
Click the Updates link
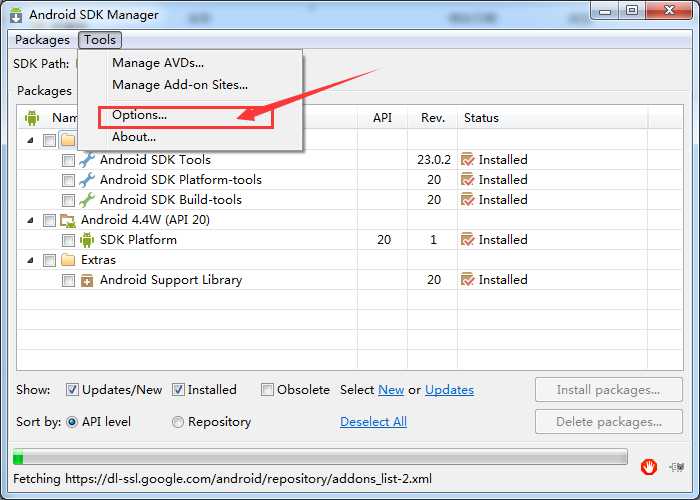[x=450, y=390]
